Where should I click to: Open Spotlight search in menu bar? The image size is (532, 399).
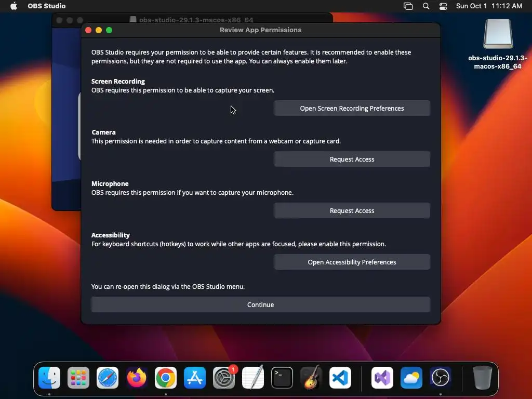point(426,6)
